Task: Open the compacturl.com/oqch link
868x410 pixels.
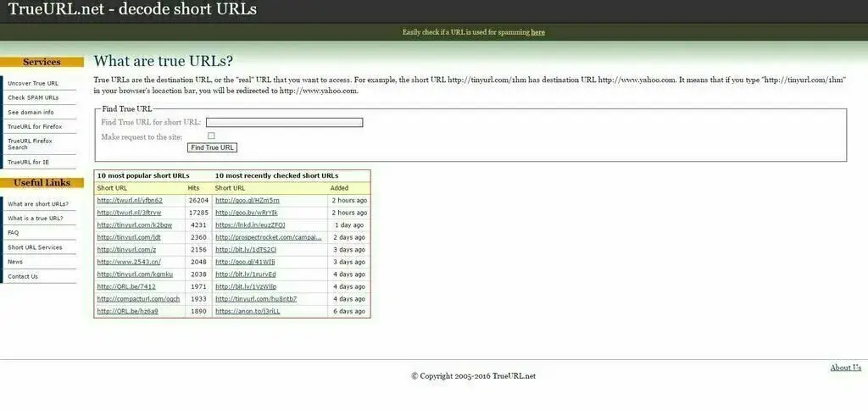Action: pos(138,299)
